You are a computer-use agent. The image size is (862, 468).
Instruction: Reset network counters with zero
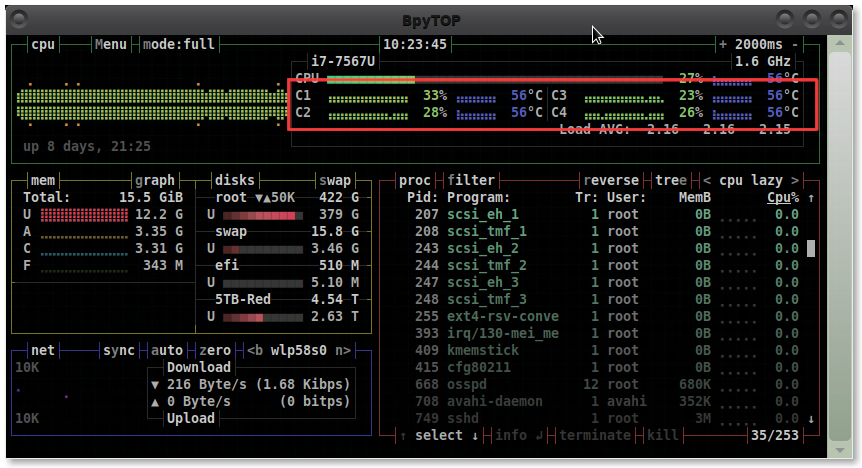pos(215,350)
